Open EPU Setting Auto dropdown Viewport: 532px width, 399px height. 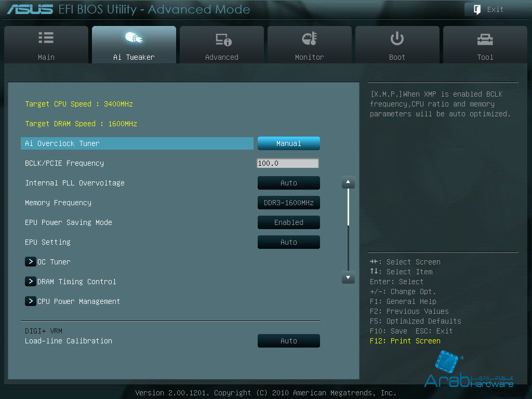tap(289, 242)
